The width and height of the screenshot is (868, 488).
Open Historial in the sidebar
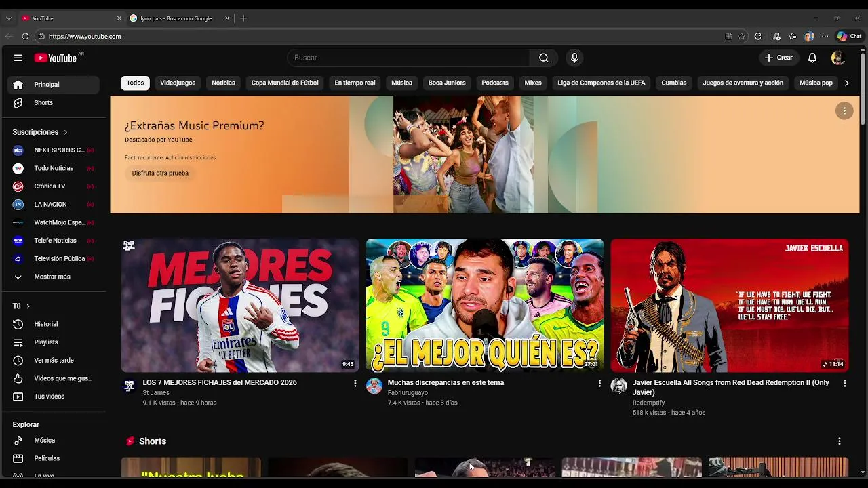54,324
